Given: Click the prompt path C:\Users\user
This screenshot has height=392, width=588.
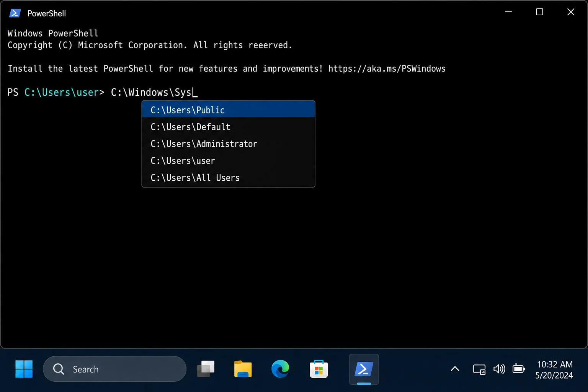Looking at the screenshot, I should coord(61,92).
